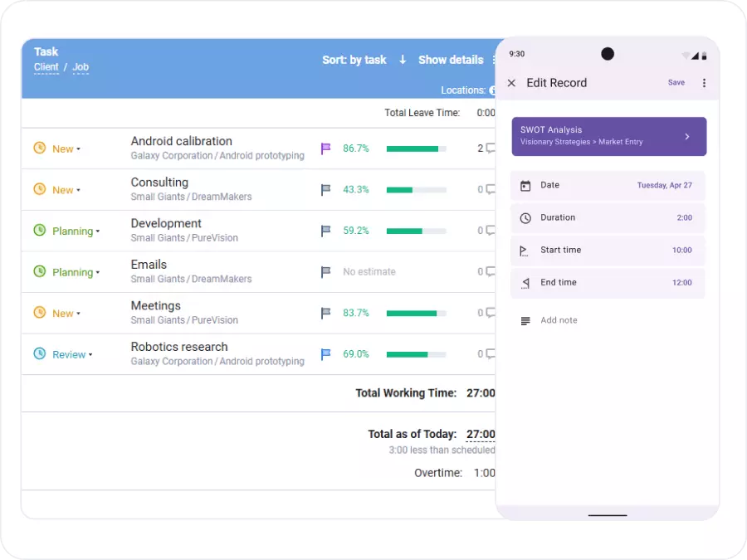Image resolution: width=747 pixels, height=560 pixels.
Task: Click the blue flag for Robotics research
Action: [325, 354]
